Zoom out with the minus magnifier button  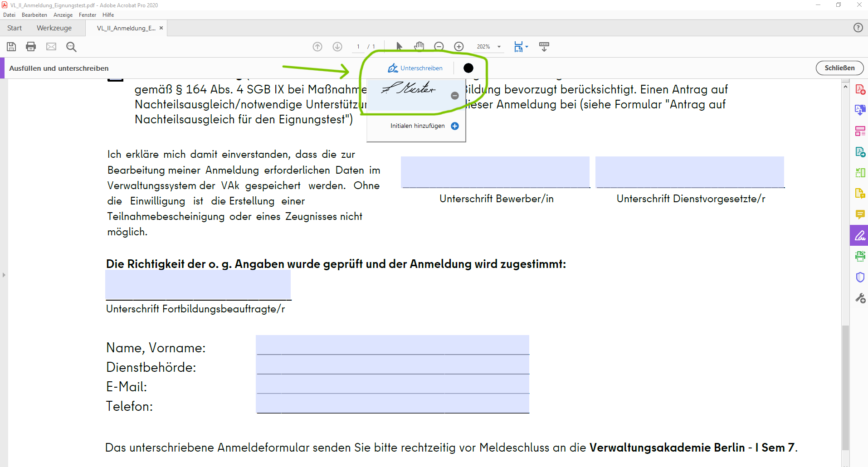(x=439, y=47)
